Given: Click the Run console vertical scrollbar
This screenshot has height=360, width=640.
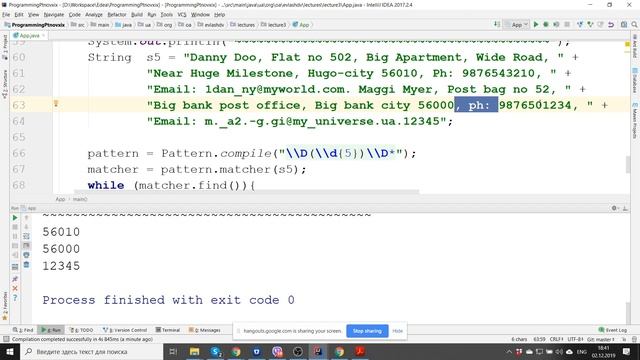Looking at the screenshot, I should click(627, 313).
